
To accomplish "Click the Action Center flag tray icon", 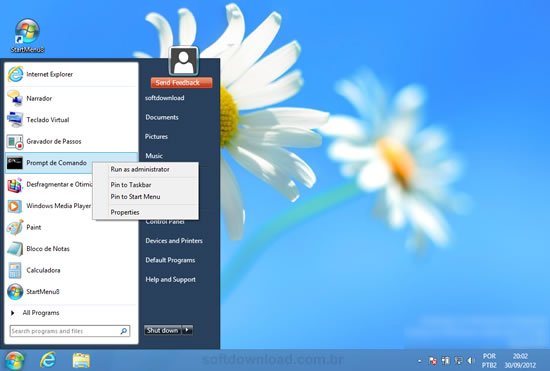I will [433, 360].
